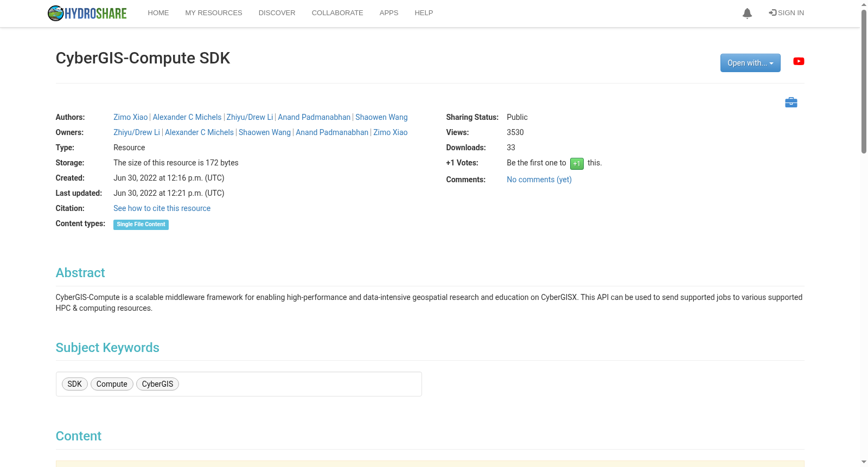Click the Type value Resource

click(129, 148)
